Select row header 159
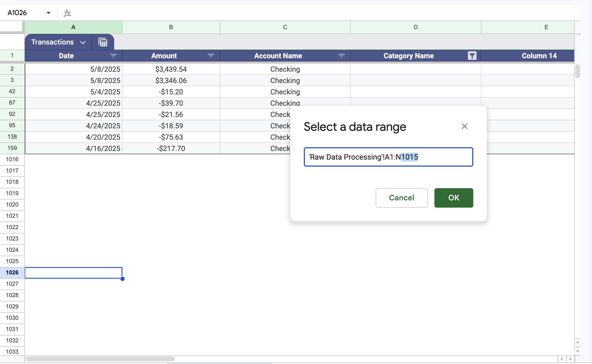The width and height of the screenshot is (592, 364). [12, 148]
